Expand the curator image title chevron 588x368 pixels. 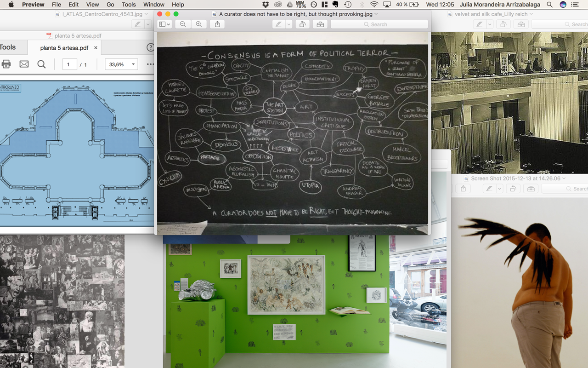coord(376,14)
